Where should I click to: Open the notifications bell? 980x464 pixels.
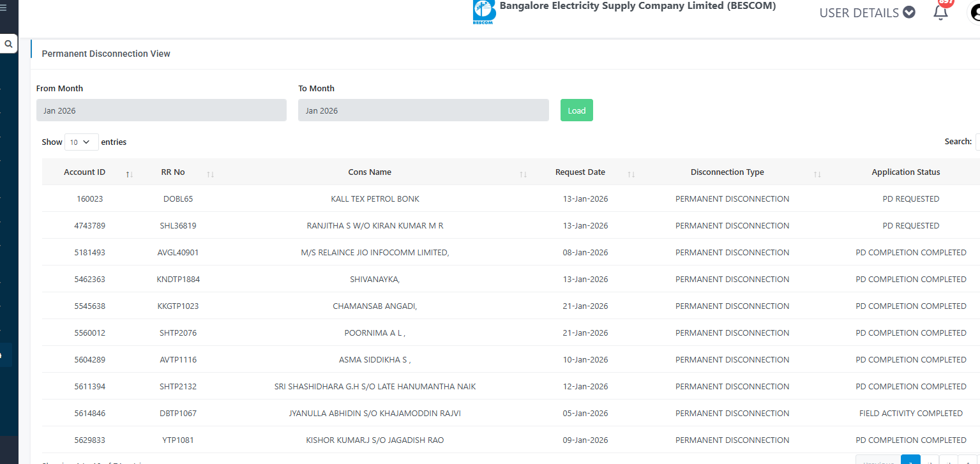(x=940, y=12)
